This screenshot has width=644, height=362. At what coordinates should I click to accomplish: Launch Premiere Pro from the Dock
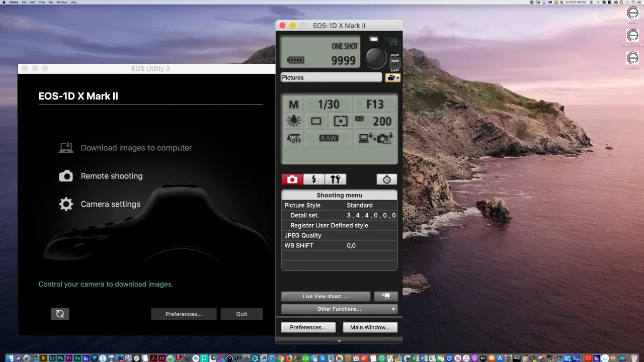69,358
